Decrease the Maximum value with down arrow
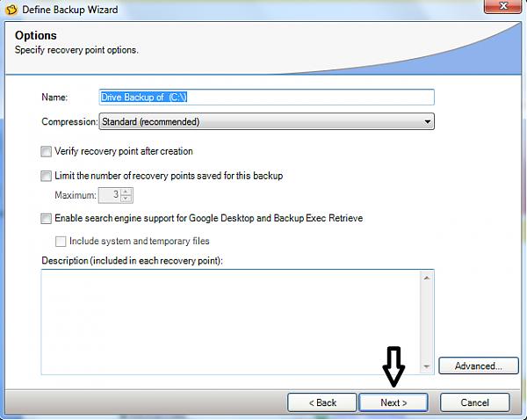Screen dimensions: 527x420 126,199
